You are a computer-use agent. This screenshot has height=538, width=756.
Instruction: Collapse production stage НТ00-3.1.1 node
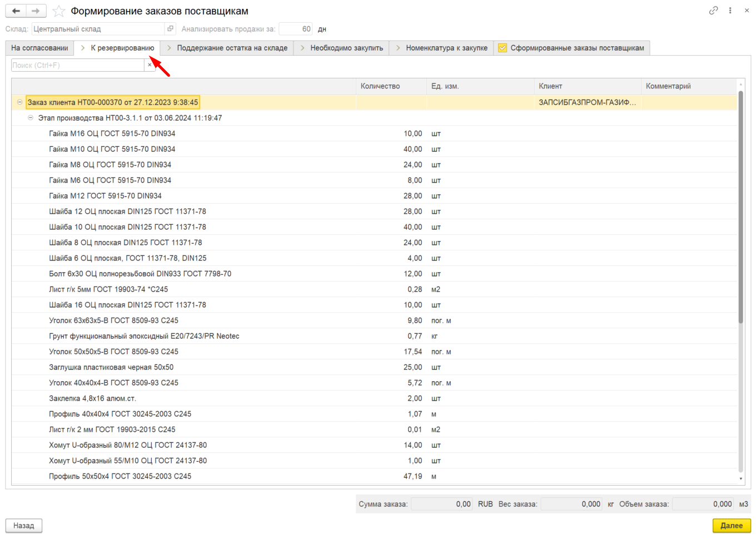pos(31,118)
